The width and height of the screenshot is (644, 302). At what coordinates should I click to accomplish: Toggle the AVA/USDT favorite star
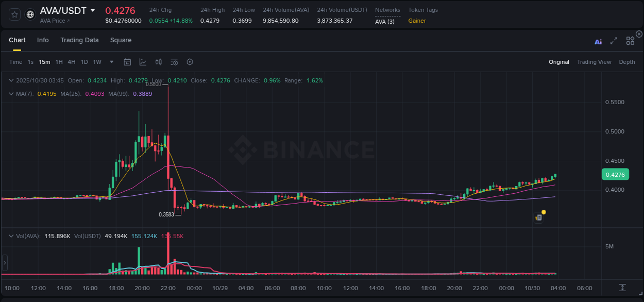[x=14, y=14]
